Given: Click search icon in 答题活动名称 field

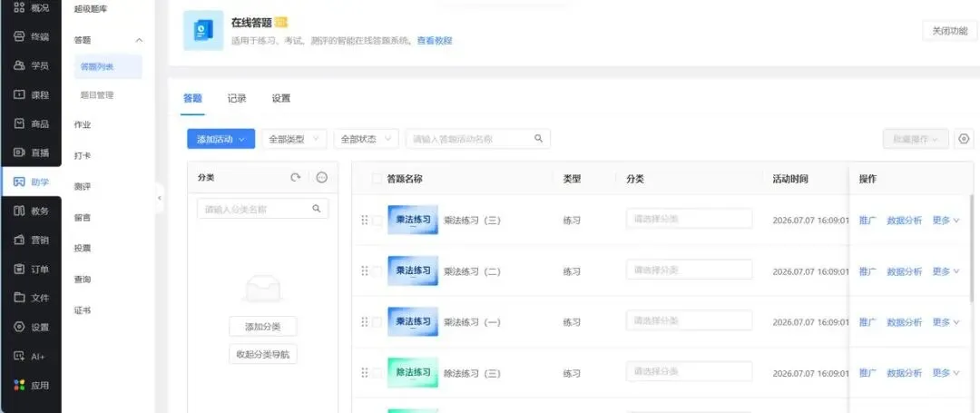Looking at the screenshot, I should [x=539, y=139].
